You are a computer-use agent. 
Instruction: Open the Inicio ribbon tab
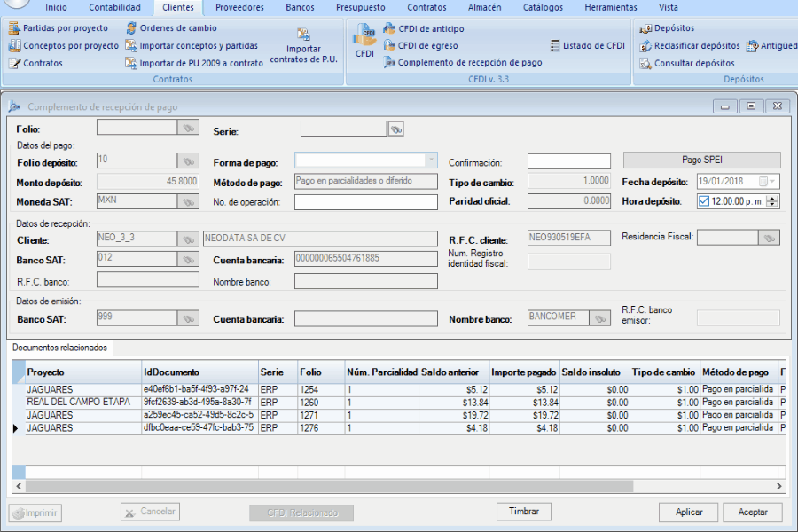pos(56,8)
